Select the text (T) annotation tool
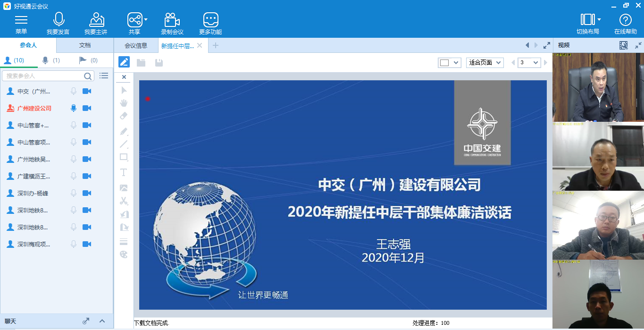This screenshot has height=330, width=644. [x=123, y=172]
